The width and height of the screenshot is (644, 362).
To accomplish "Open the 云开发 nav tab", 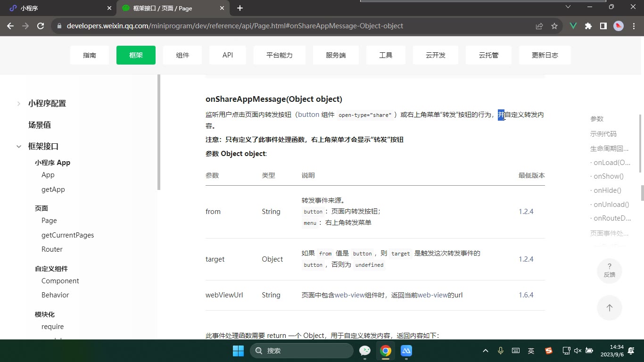I will pyautogui.click(x=436, y=55).
